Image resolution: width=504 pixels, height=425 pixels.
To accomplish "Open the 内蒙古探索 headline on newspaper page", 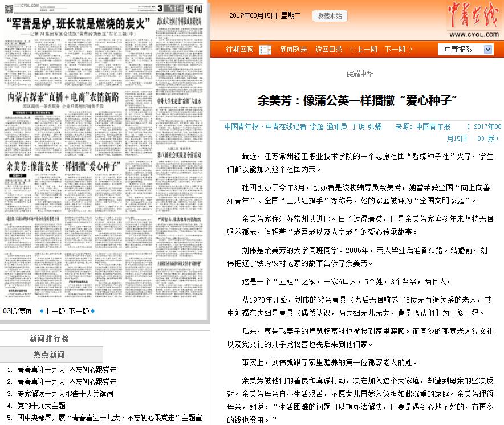I will click(x=63, y=97).
